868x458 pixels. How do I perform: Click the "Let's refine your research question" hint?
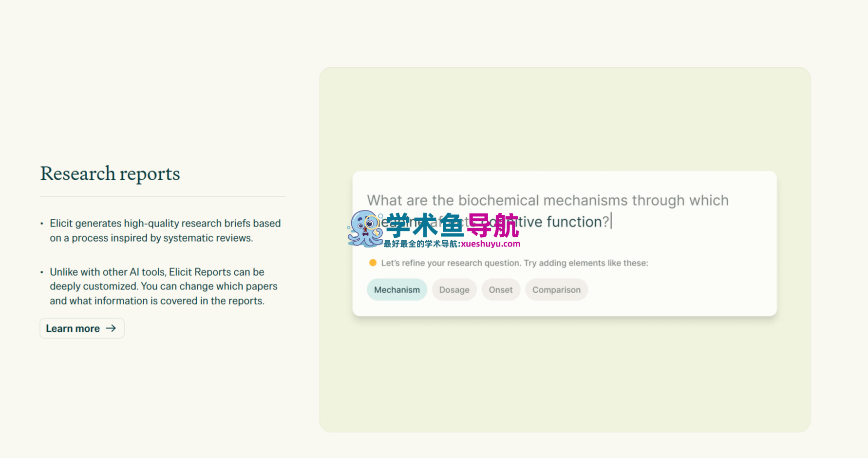514,263
